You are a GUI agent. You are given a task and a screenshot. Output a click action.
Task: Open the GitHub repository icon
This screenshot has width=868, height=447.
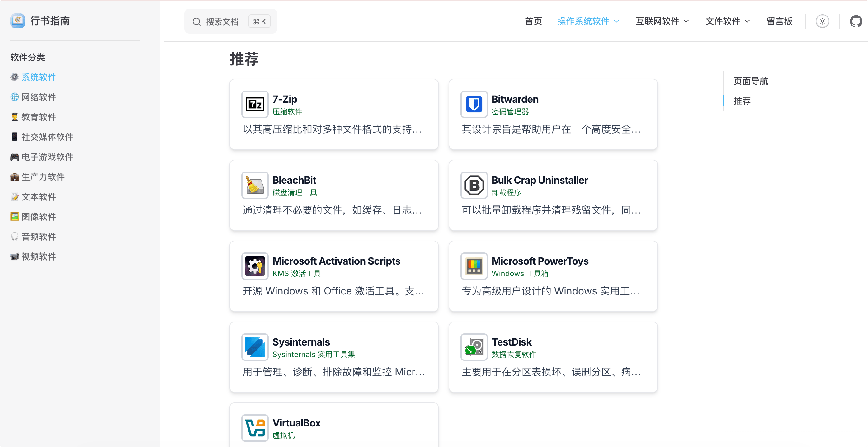point(856,21)
